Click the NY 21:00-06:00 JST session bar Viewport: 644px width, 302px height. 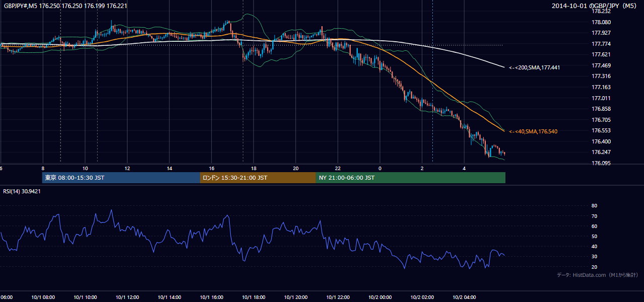pyautogui.click(x=411, y=178)
